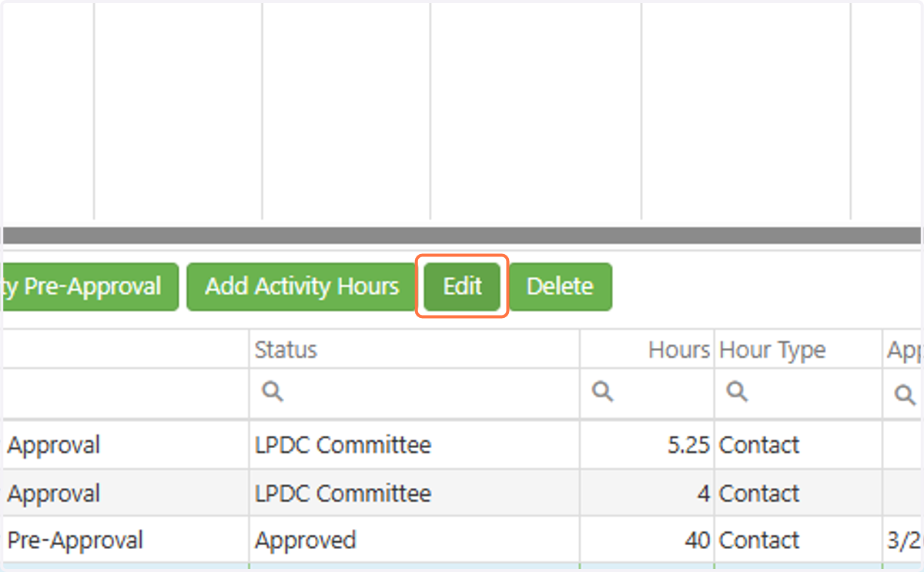Click the Approval cell in the 4 hours row

tap(126, 493)
